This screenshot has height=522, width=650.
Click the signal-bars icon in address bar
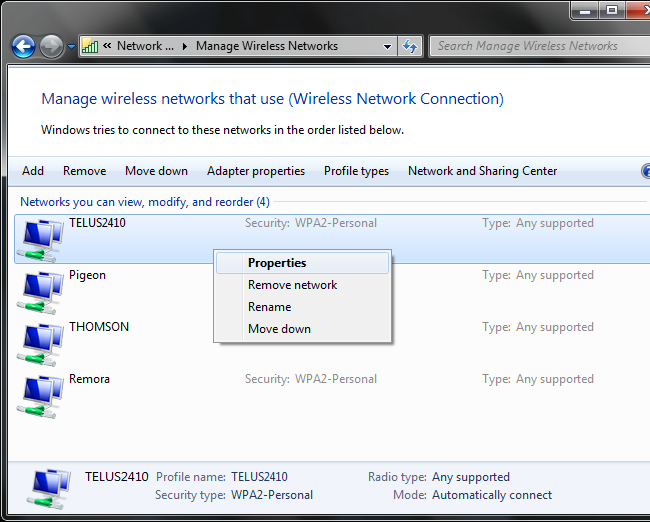coord(90,46)
